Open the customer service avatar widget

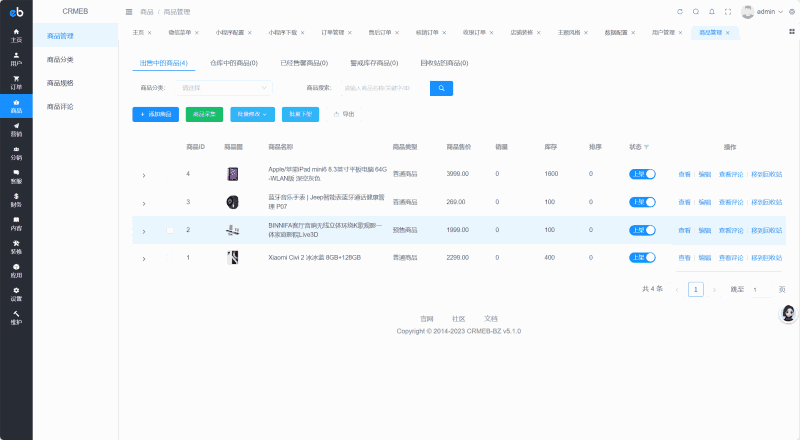[788, 313]
